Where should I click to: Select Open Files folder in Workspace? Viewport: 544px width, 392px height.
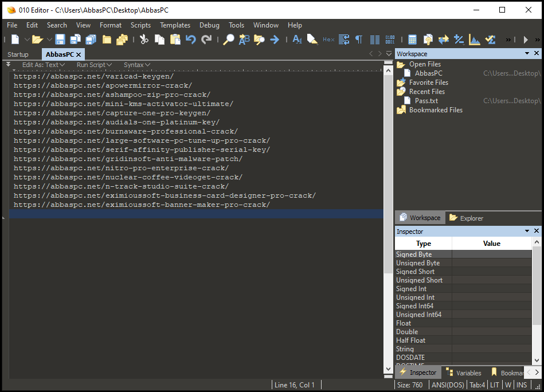point(425,64)
